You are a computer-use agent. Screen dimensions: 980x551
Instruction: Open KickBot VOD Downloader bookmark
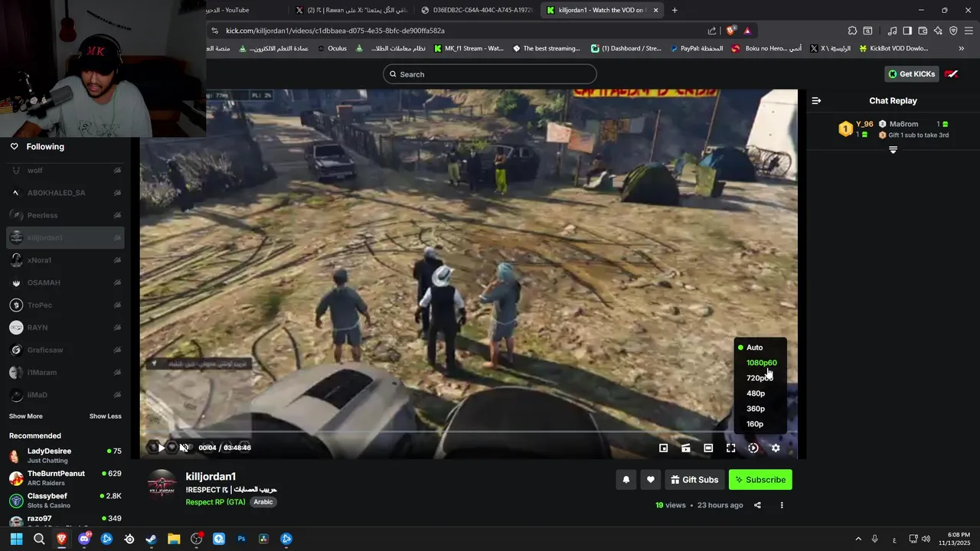coord(893,48)
